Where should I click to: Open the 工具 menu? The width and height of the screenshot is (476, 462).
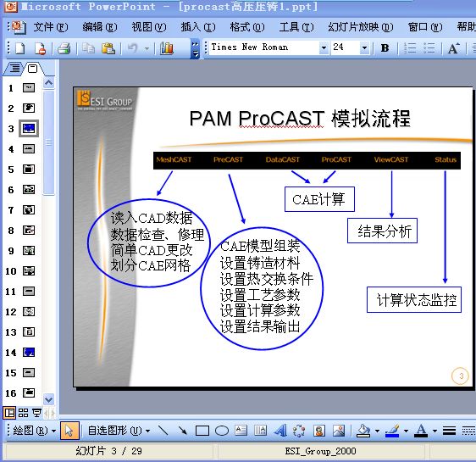[x=296, y=27]
